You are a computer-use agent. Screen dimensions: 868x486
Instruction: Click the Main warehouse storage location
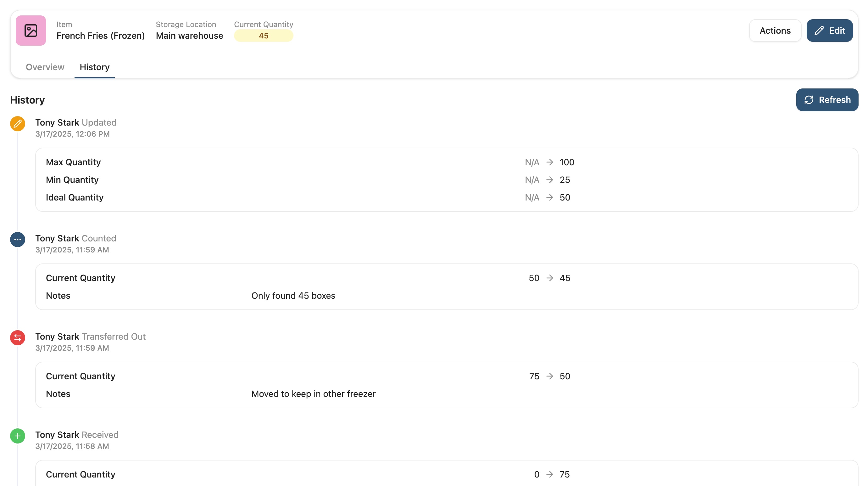(x=189, y=36)
